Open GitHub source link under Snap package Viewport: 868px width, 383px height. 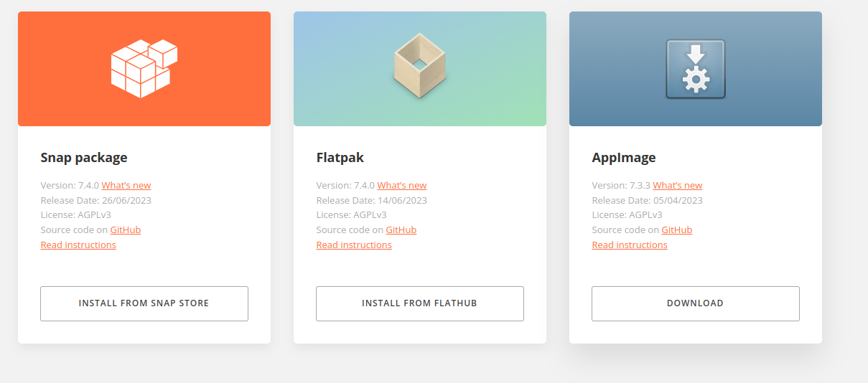coord(126,230)
